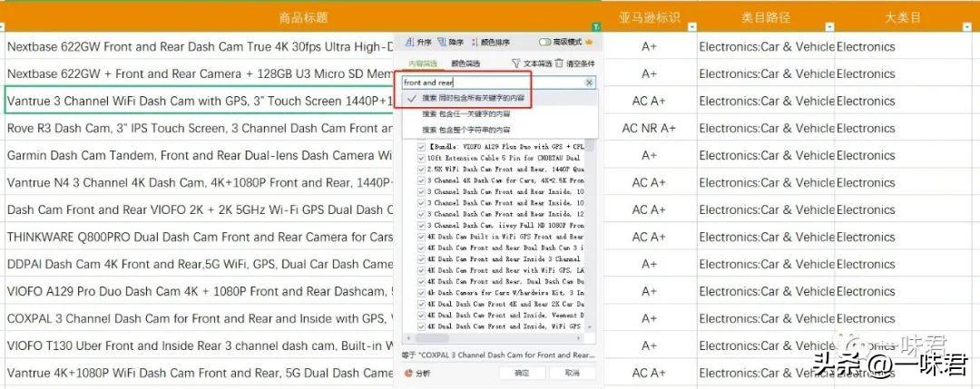Viewport: 980px width, 389px height.
Task: Select the Rove R3 Dash Cam title cell
Action: pyautogui.click(x=200, y=128)
